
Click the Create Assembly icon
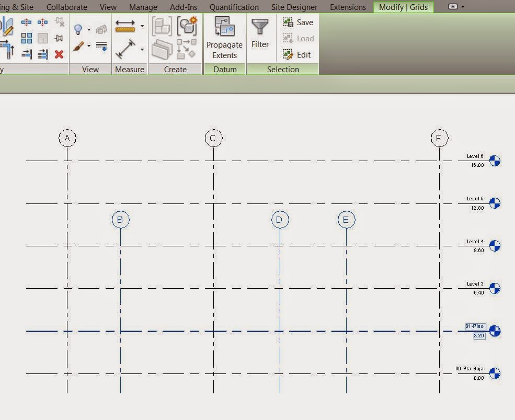point(162,26)
